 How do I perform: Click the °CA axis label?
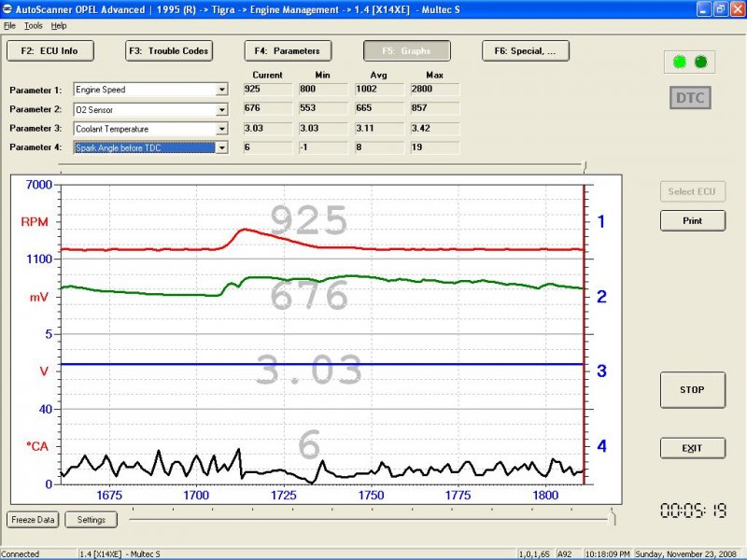pyautogui.click(x=37, y=446)
